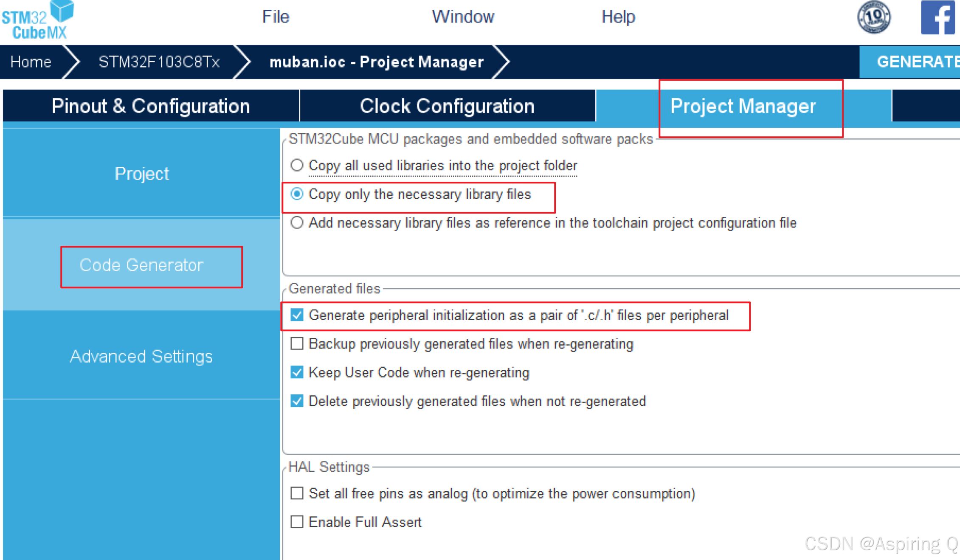Open the Project side section
The width and height of the screenshot is (960, 560).
pos(141,174)
